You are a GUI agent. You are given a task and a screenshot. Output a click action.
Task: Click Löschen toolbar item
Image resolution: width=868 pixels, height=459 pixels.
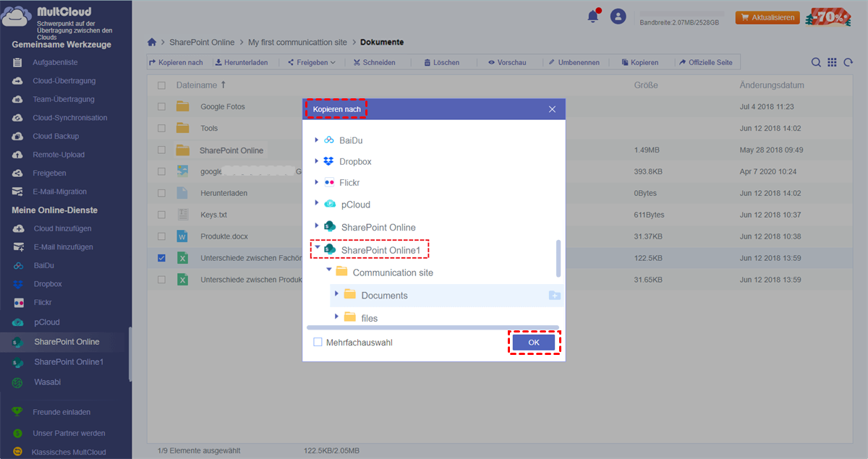441,63
